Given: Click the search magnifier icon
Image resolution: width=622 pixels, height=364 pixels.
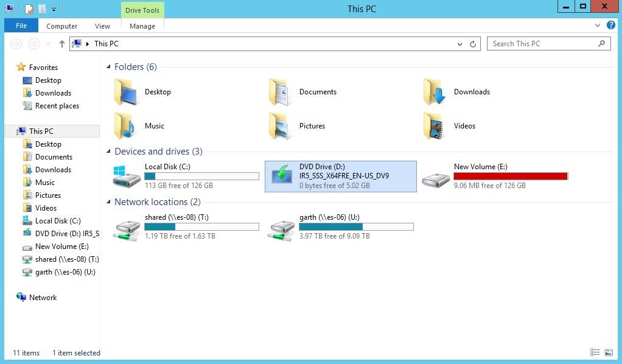Looking at the screenshot, I should pyautogui.click(x=602, y=44).
